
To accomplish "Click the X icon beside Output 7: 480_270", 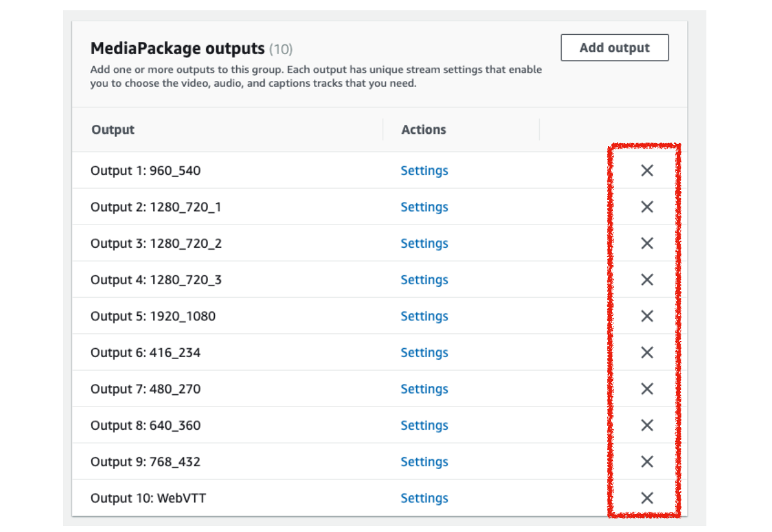I will coord(647,389).
